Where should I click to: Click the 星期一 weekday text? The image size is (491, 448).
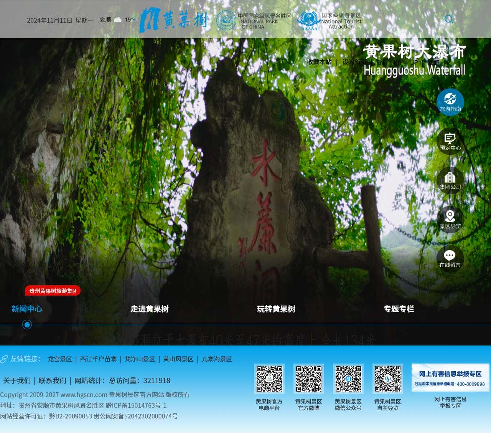(x=84, y=20)
